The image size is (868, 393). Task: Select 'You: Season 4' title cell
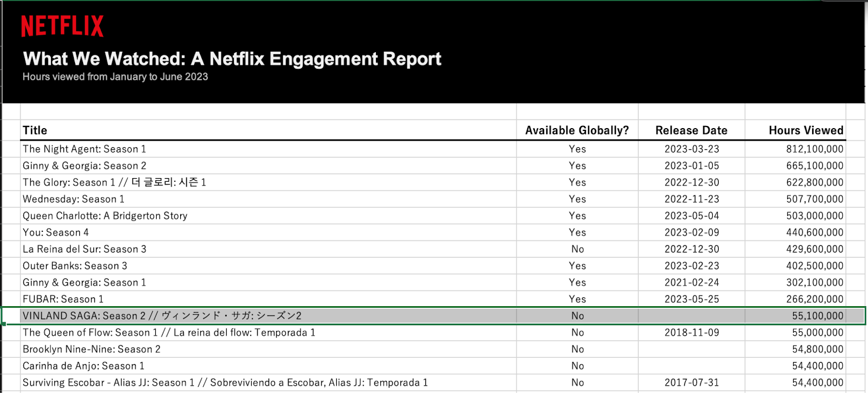tap(269, 232)
